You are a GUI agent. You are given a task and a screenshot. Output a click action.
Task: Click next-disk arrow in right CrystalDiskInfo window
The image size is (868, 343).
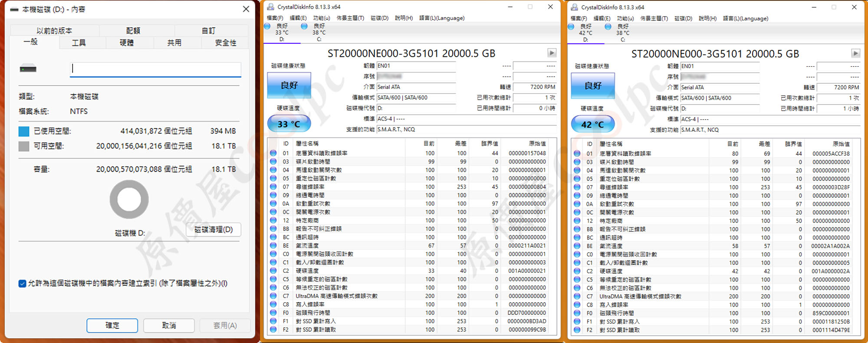(855, 53)
